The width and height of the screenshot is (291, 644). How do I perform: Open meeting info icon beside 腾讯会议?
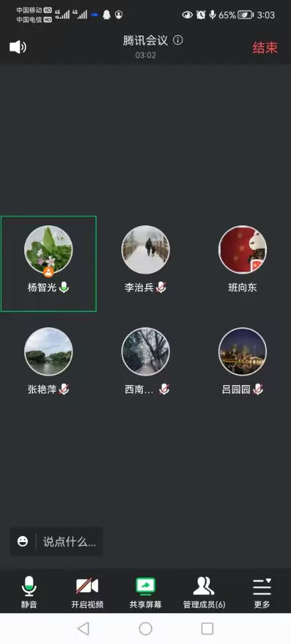tap(178, 40)
